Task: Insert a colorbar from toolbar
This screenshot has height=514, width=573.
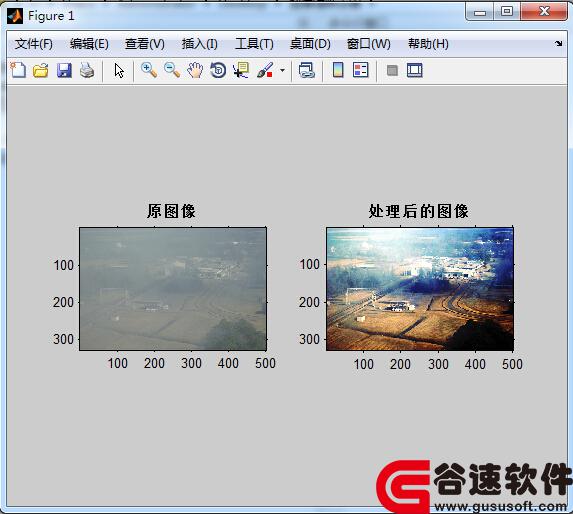Action: 338,70
